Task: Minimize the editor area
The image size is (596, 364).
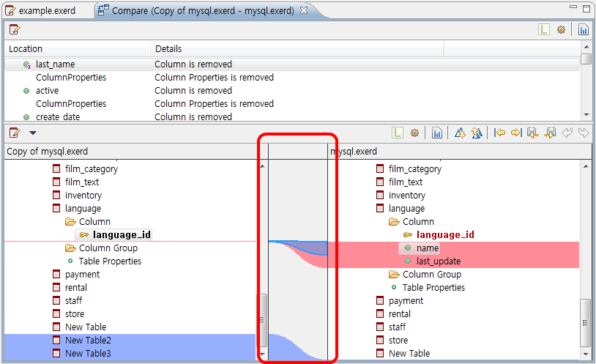Action: [x=573, y=7]
